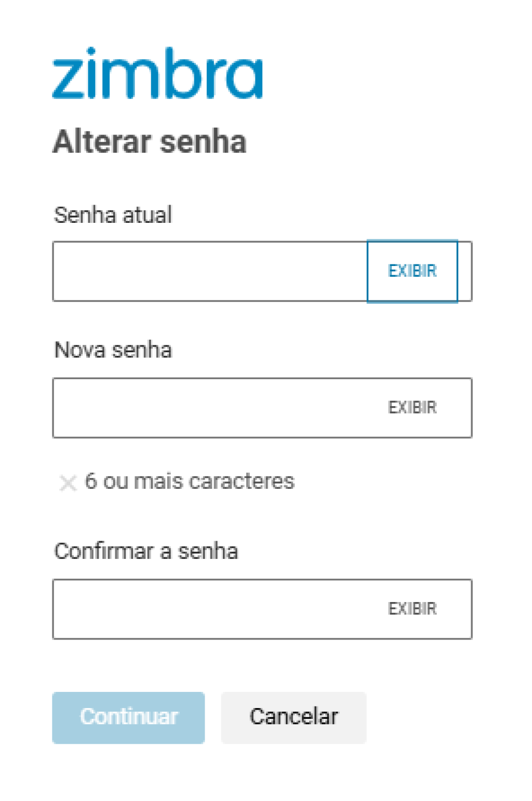Click the "Confirmar a senha" label
532x801 pixels.
[x=146, y=551]
